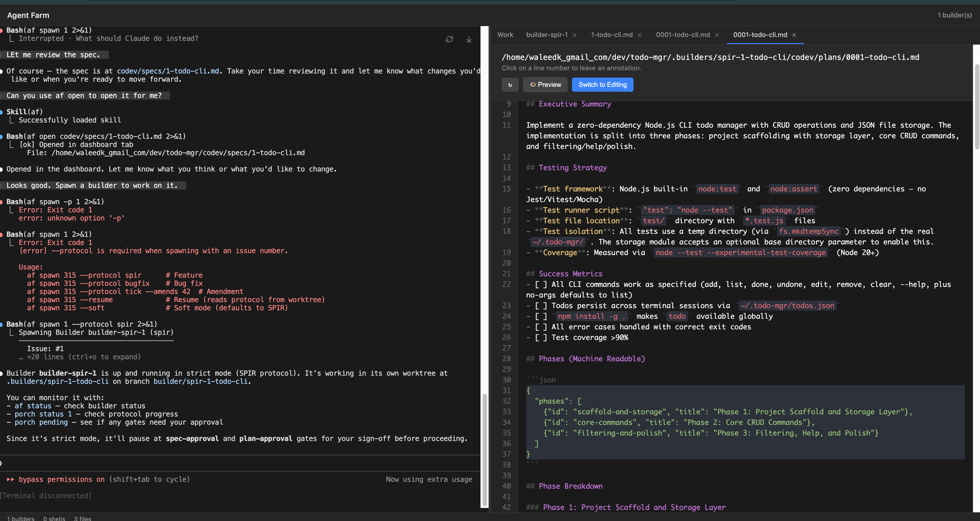
Task: Open the Work tab
Action: coord(505,35)
